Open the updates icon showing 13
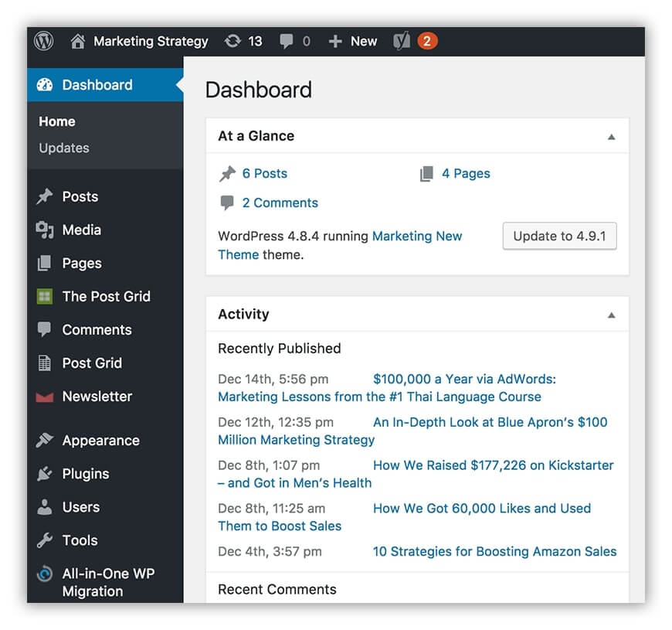 click(x=232, y=41)
